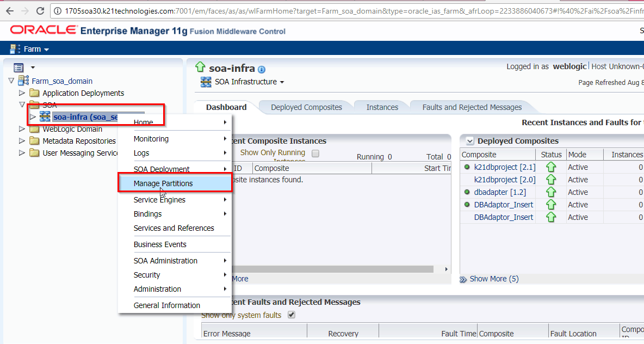The height and width of the screenshot is (344, 644).
Task: Select General Information menu item
Action: [x=175, y=305]
